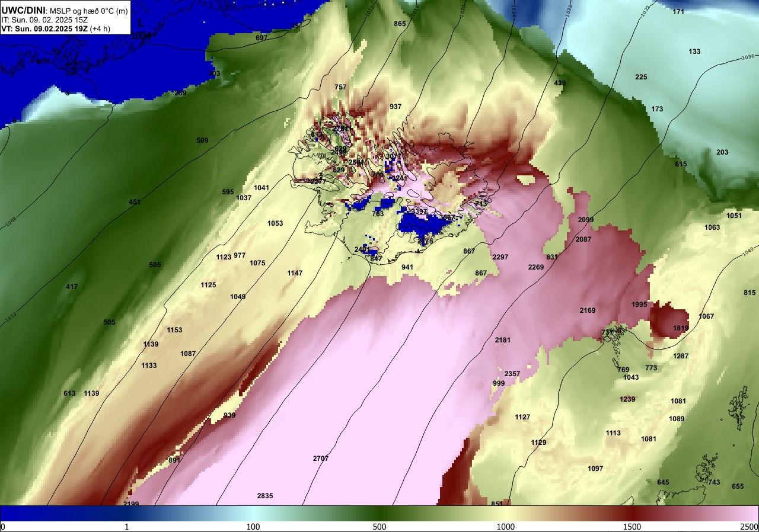Click the height value 2169

pos(588,310)
